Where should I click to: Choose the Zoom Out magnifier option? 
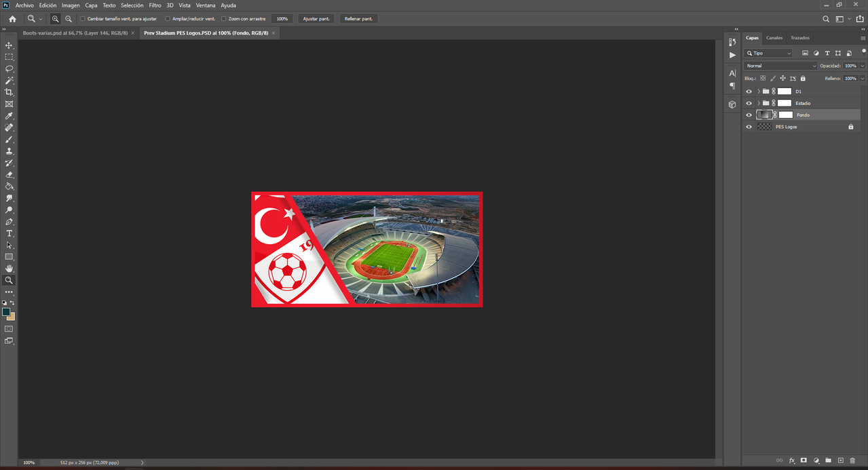pos(69,19)
